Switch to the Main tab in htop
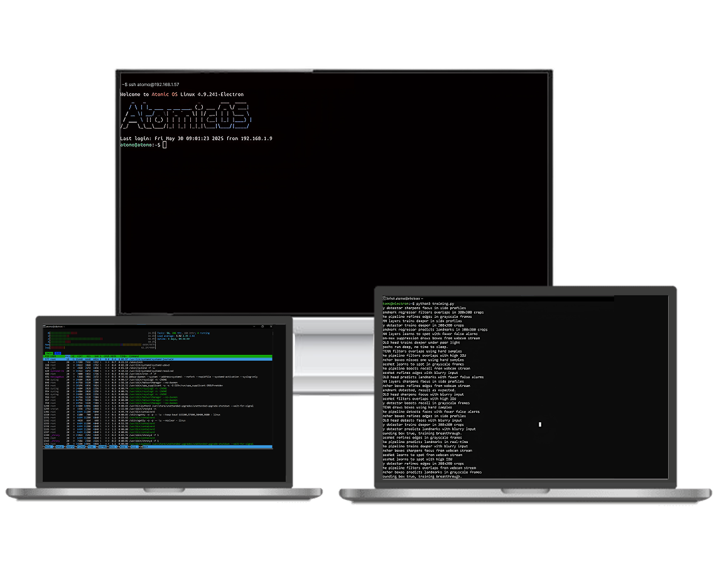The width and height of the screenshot is (719, 588). click(49, 353)
